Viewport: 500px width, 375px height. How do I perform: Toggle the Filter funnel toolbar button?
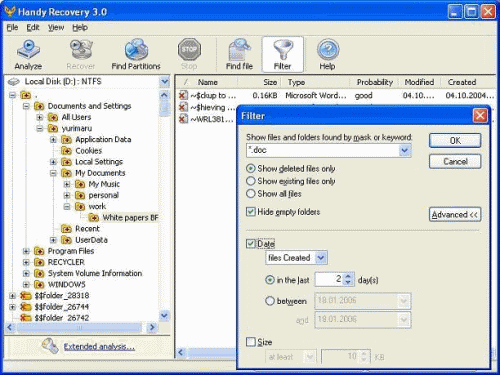point(283,54)
